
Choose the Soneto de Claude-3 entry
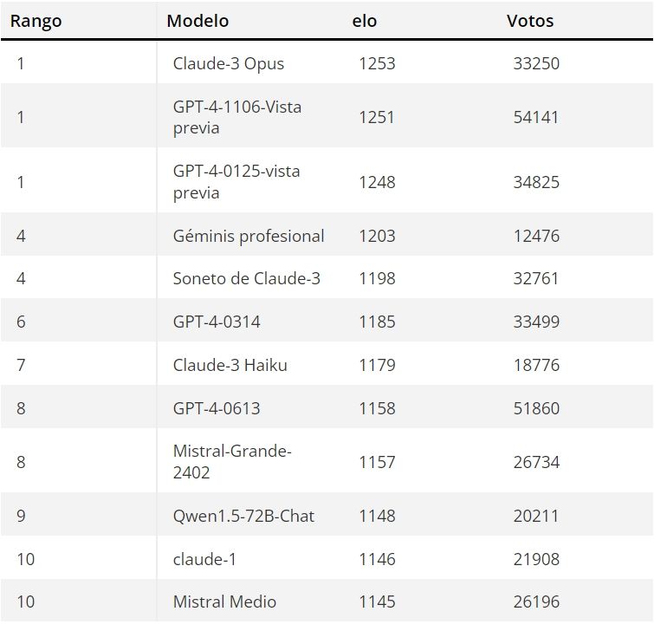pos(247,278)
